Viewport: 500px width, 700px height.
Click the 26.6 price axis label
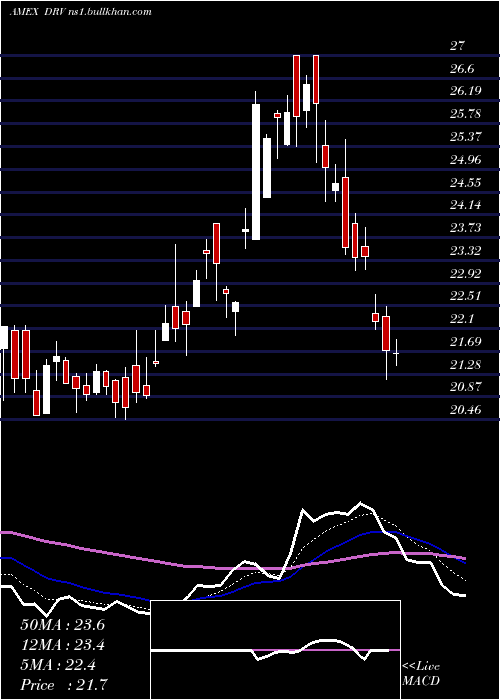click(462, 69)
